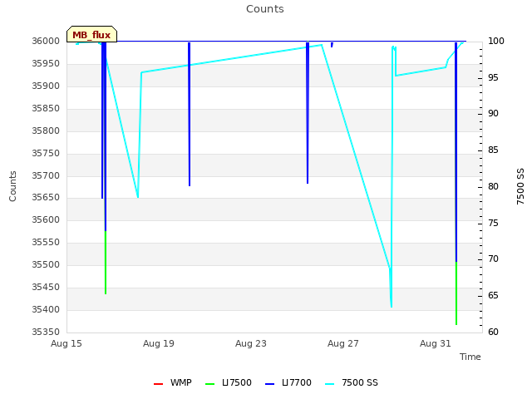Click the green LI7500 spike near Aug 16

[106, 263]
